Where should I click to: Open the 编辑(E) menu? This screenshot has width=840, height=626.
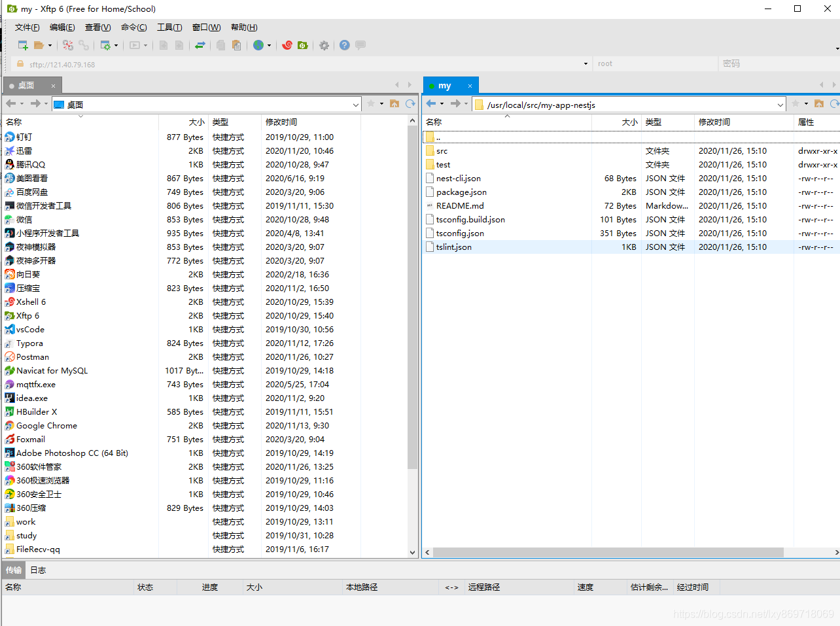pos(62,27)
